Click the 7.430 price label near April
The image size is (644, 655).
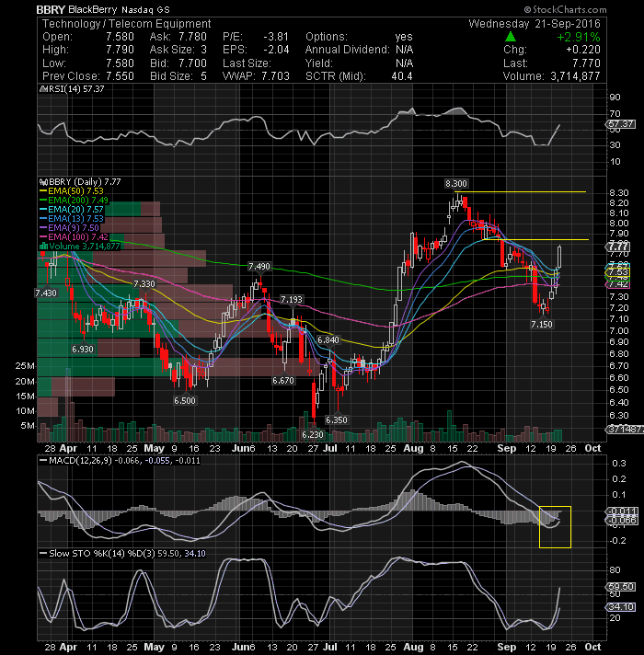tap(46, 293)
